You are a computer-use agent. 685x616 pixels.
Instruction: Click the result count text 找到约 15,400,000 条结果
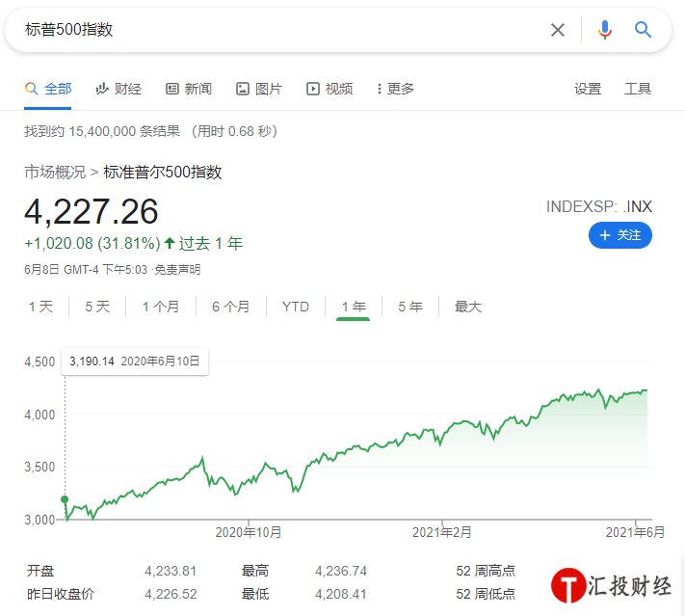click(102, 131)
